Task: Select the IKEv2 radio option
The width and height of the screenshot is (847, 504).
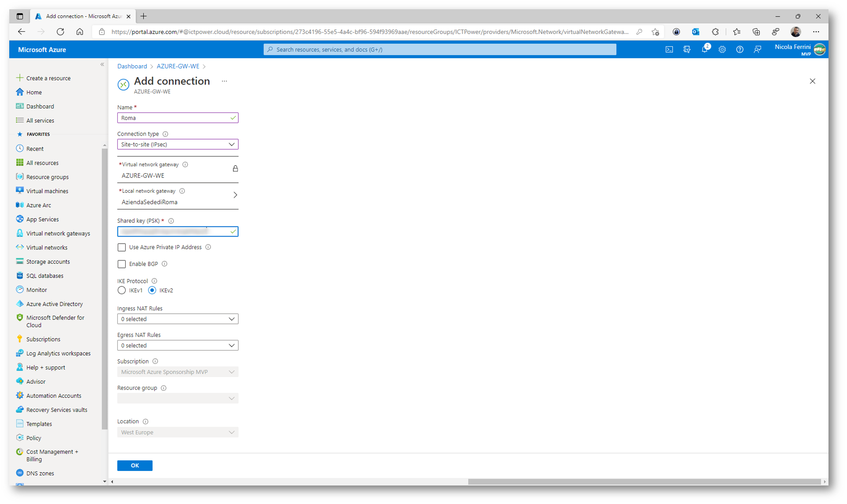Action: click(x=152, y=290)
